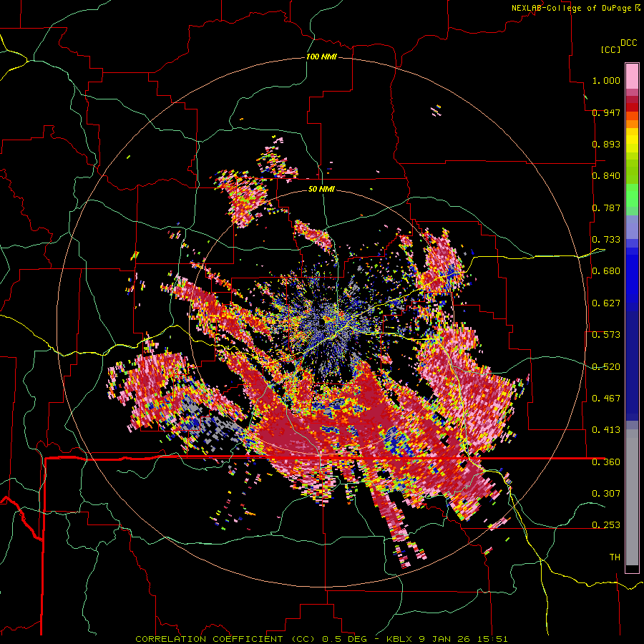Select the 0.307 scale value
This screenshot has width=644, height=644.
point(606,494)
